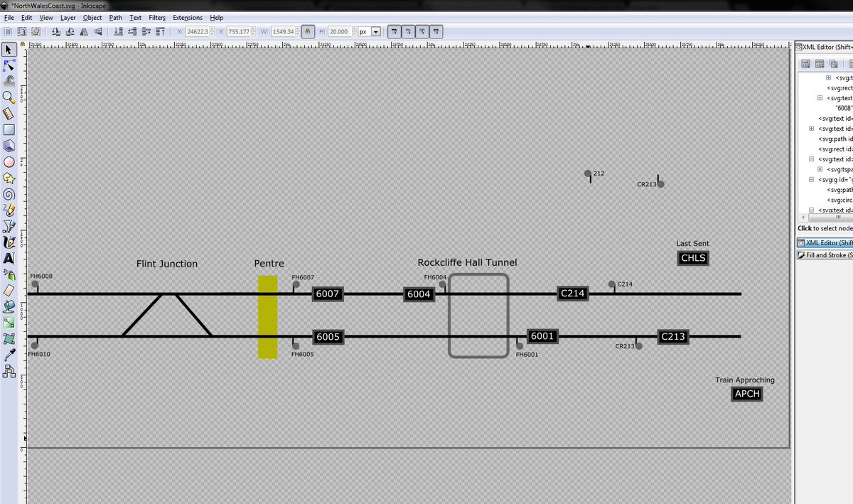Click Deselect toolbar icon
The height and width of the screenshot is (504, 853).
tap(36, 31)
